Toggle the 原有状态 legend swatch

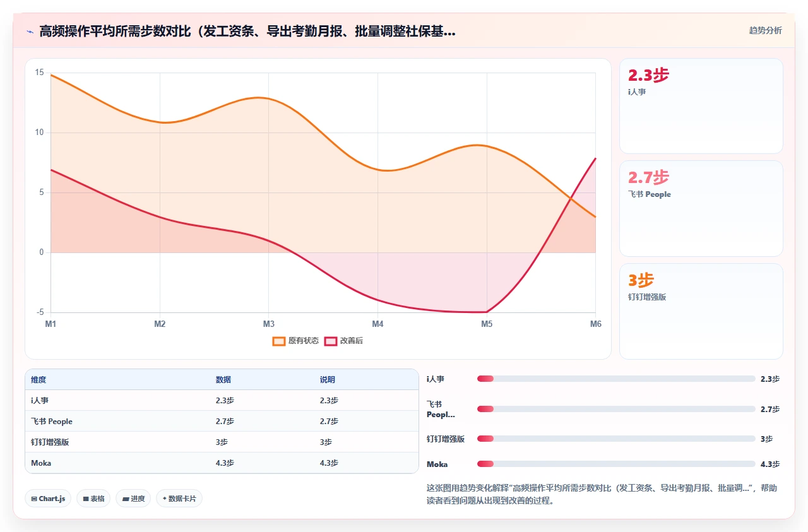click(x=279, y=341)
